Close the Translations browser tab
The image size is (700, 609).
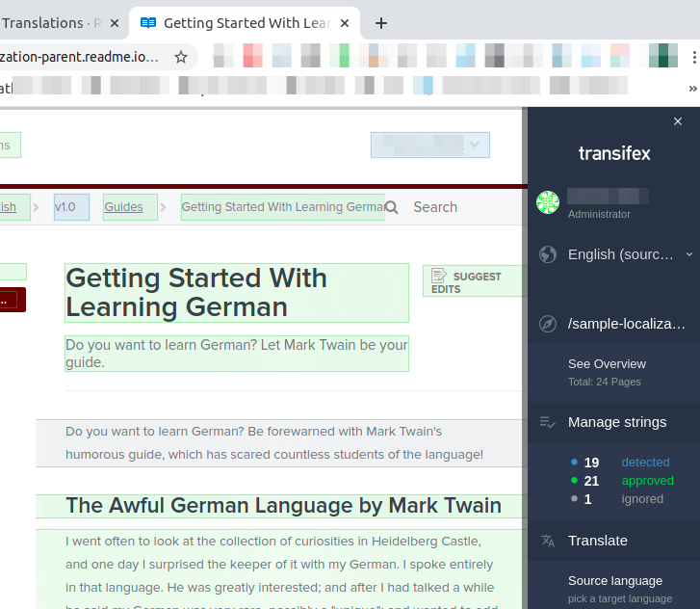(115, 23)
